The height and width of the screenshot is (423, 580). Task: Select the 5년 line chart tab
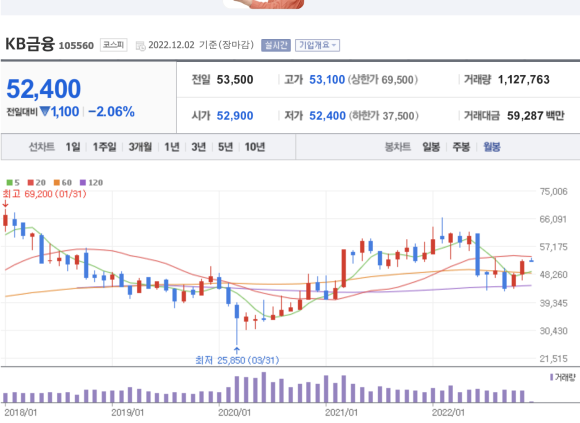225,147
